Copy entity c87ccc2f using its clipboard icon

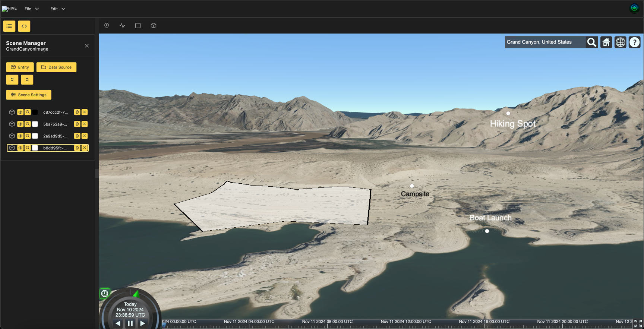click(x=77, y=112)
